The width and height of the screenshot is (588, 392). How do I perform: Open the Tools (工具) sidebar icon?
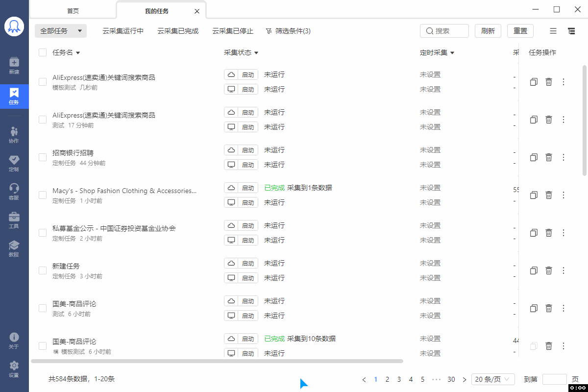pyautogui.click(x=14, y=220)
